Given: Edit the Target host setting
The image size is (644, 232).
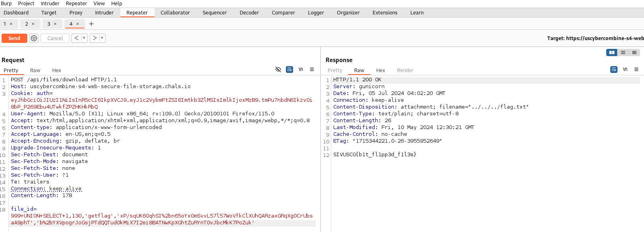Looking at the screenshot, I should pyautogui.click(x=595, y=38).
